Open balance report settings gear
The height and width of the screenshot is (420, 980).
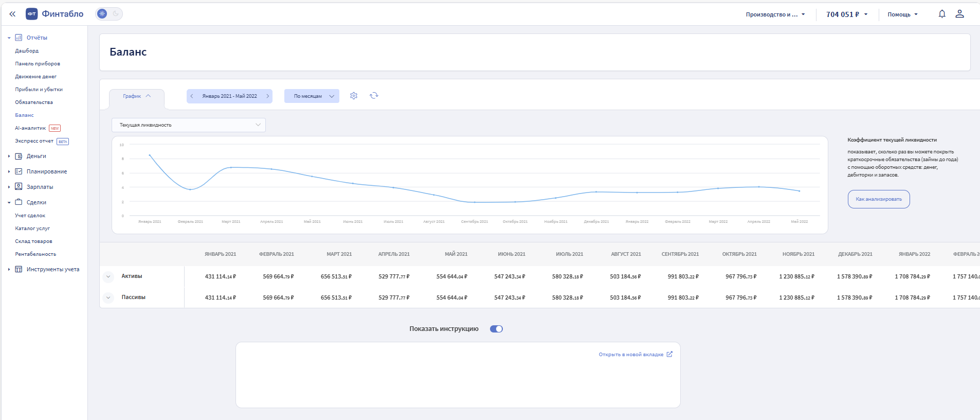[x=354, y=96]
